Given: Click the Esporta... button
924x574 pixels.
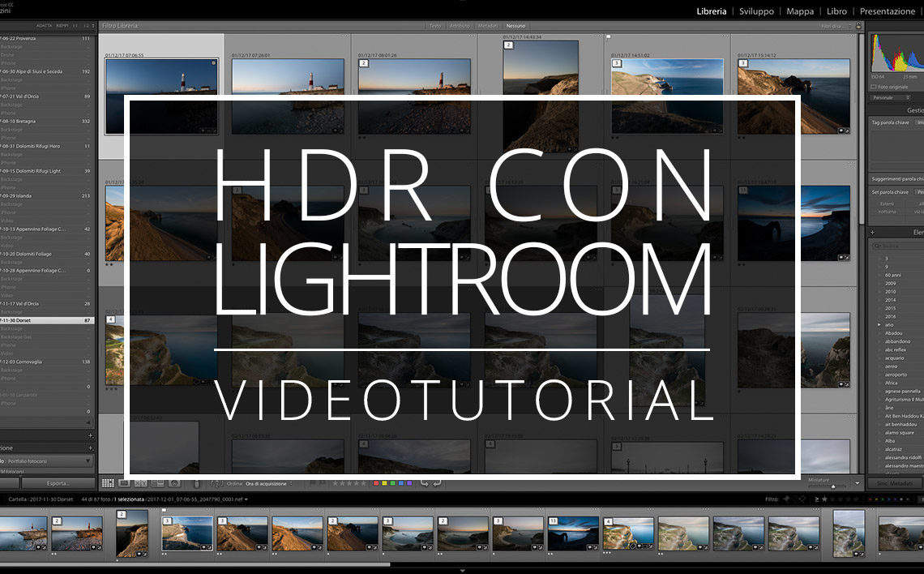Looking at the screenshot, I should click(58, 483).
